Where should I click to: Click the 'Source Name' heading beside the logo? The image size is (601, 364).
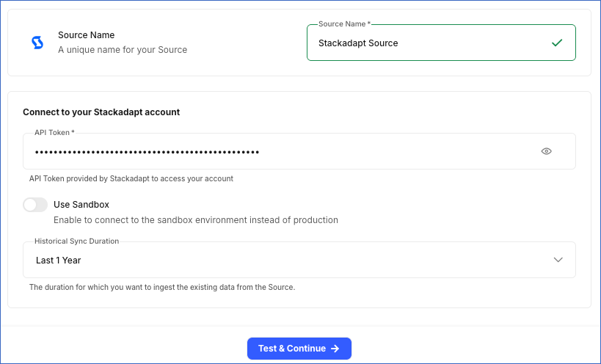point(87,35)
